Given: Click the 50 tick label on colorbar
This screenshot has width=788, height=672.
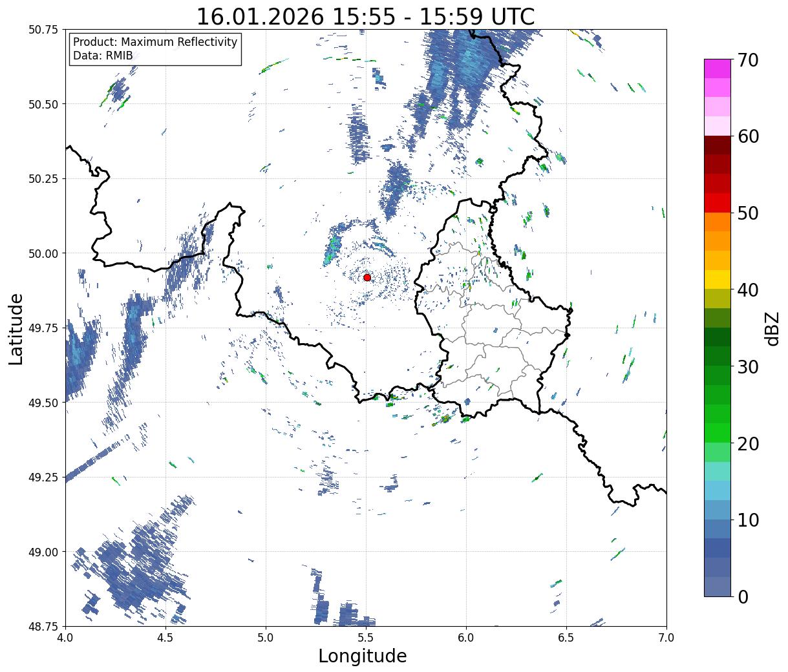Looking at the screenshot, I should pyautogui.click(x=748, y=213).
